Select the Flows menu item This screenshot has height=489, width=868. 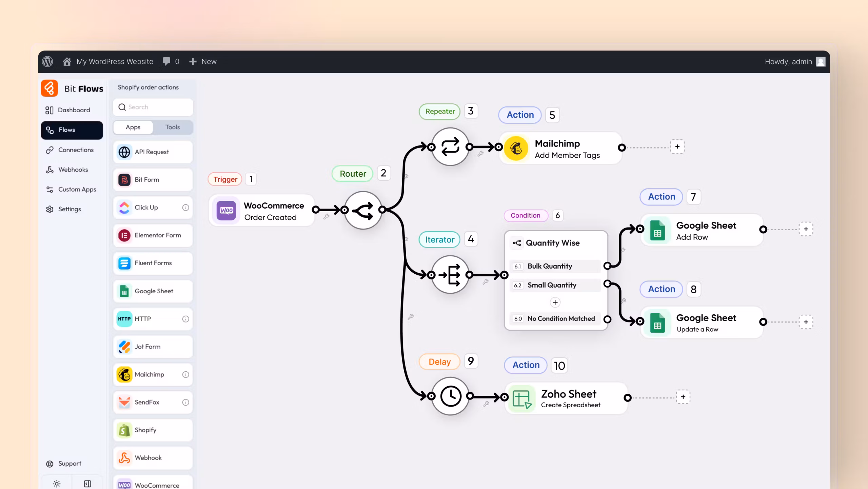pos(72,130)
